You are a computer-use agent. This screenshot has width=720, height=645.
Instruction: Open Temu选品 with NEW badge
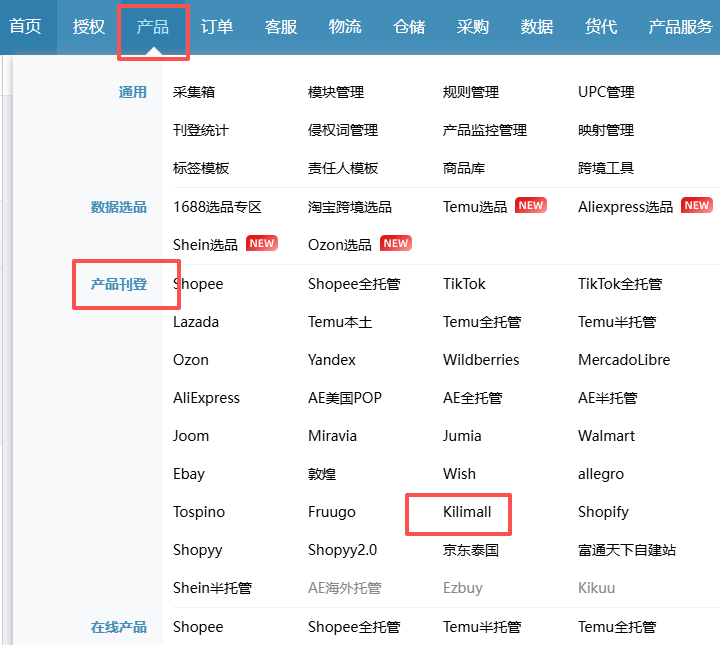475,207
